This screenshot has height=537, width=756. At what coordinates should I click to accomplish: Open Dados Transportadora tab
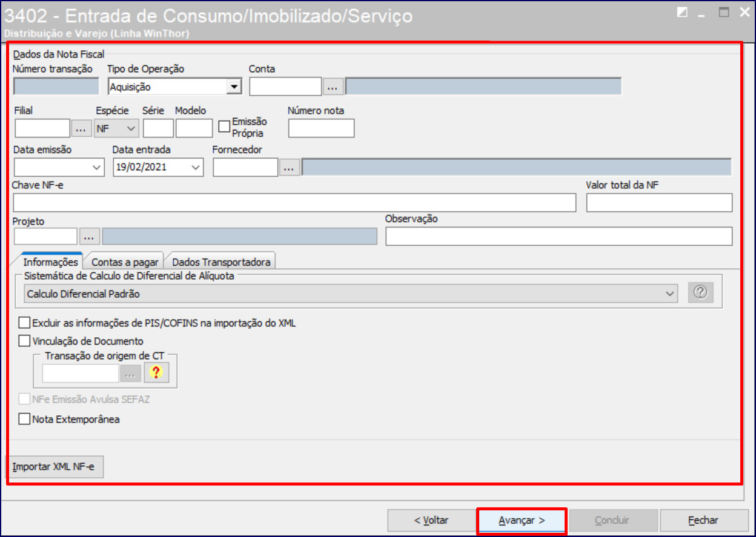pyautogui.click(x=221, y=262)
